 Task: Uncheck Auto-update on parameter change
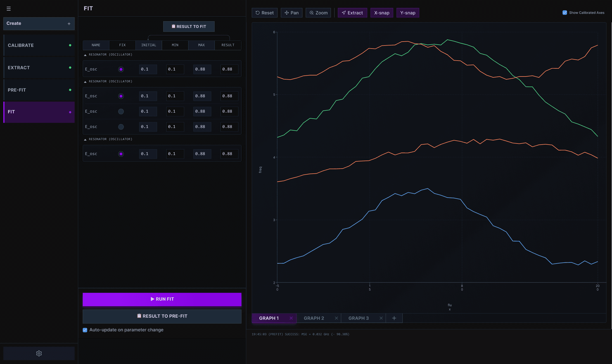pyautogui.click(x=85, y=330)
